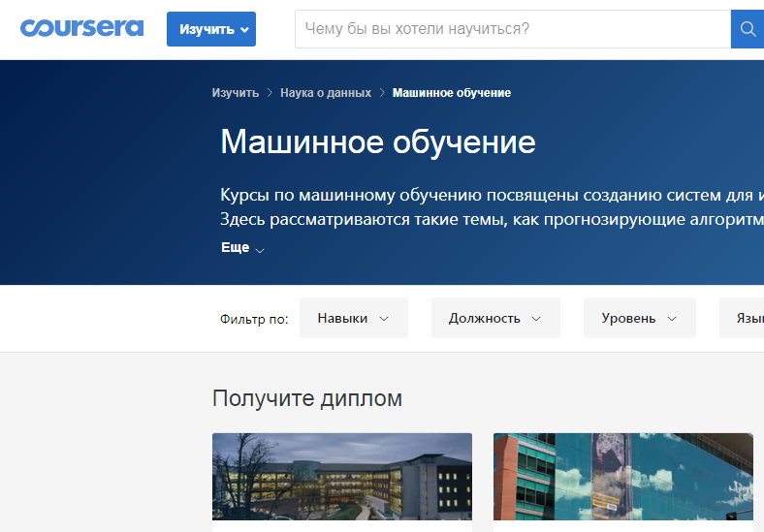This screenshot has width=764, height=532.
Task: Click the description text starting 'Курсы по машинному обучению'
Action: (492, 195)
